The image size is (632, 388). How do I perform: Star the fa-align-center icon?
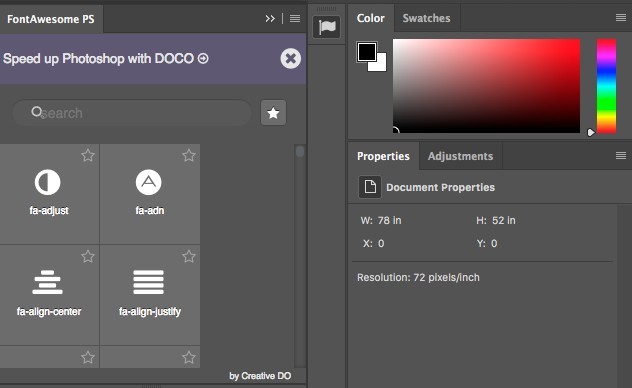[88, 257]
